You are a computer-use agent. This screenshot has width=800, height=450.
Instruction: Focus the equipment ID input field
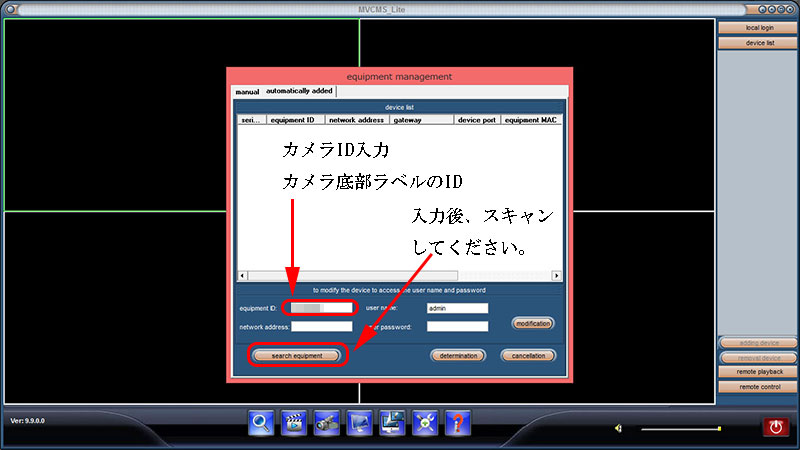[321, 308]
